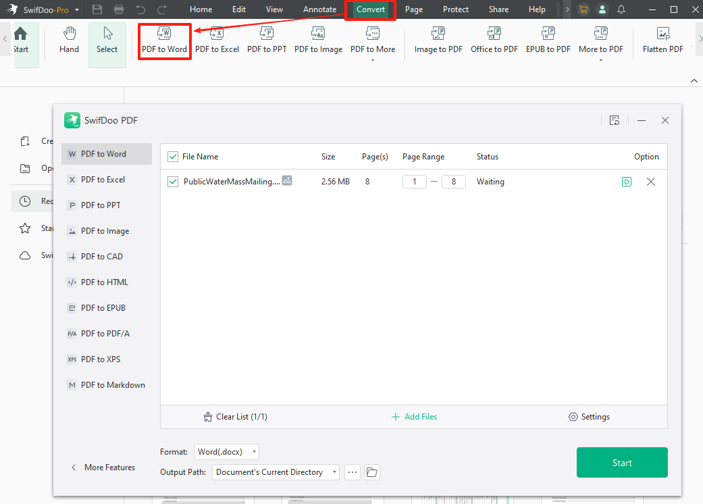Select PDF to HTML in sidebar
This screenshot has height=504, width=703.
point(107,282)
